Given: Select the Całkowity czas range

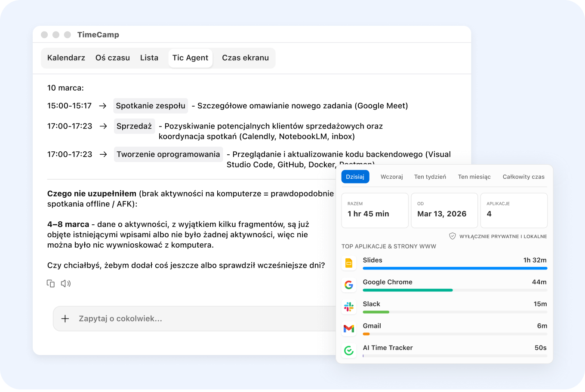Looking at the screenshot, I should coord(523,177).
